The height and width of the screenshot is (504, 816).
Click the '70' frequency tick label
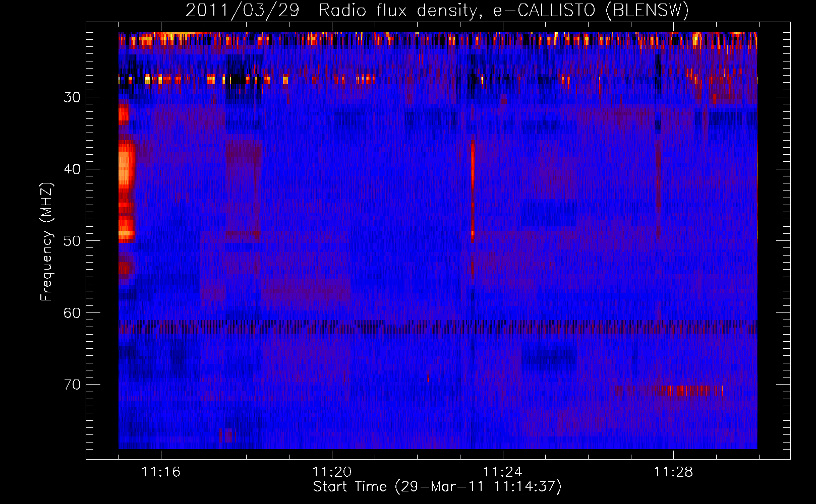[x=72, y=385]
